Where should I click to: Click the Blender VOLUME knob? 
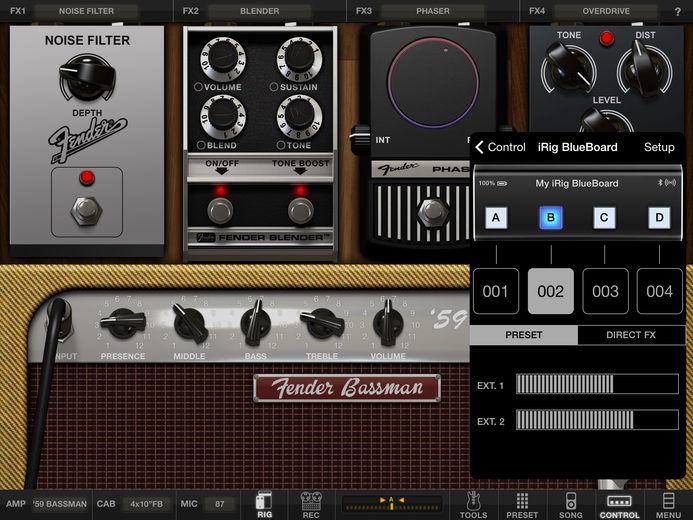pos(223,59)
